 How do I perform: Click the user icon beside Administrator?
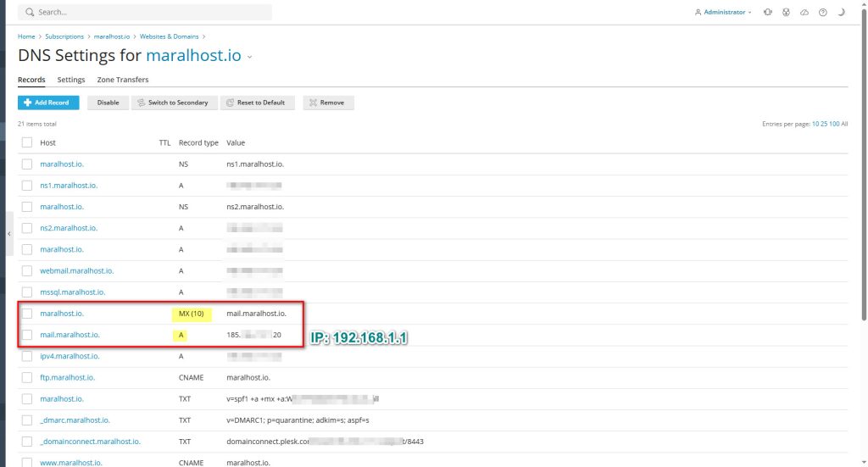(x=698, y=13)
